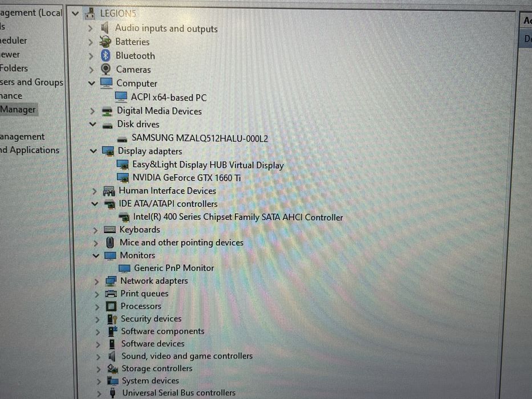Click the Keyboards category icon
Image resolution: width=532 pixels, height=399 pixels.
[x=110, y=230]
